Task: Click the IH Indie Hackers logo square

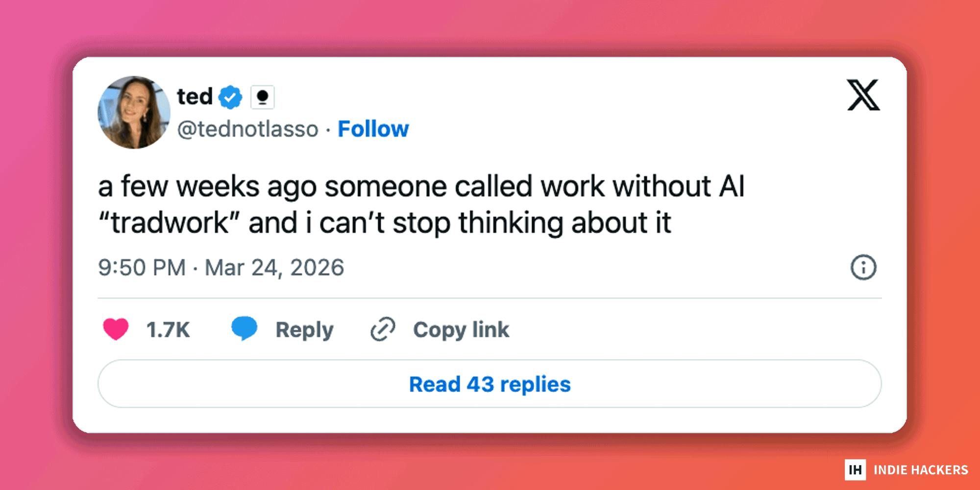Action: [x=855, y=469]
